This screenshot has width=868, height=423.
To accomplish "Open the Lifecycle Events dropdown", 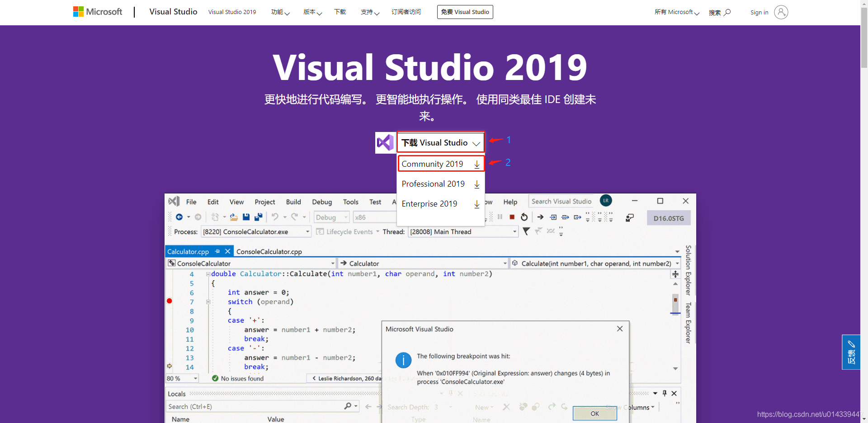I will click(348, 232).
